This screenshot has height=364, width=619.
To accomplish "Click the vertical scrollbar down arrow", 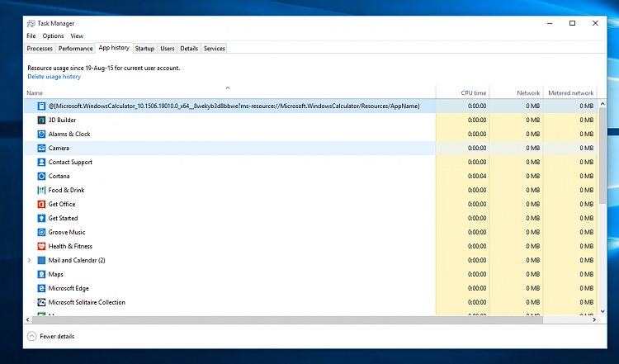I will (602, 311).
